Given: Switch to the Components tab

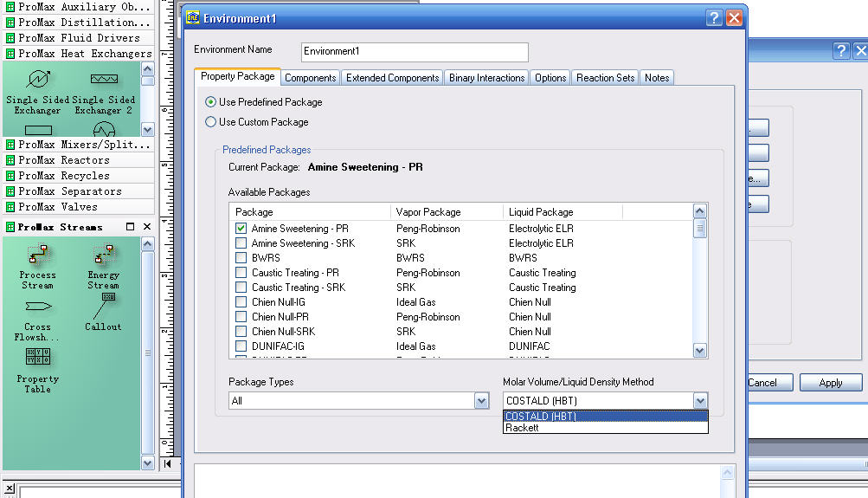Looking at the screenshot, I should coord(310,78).
